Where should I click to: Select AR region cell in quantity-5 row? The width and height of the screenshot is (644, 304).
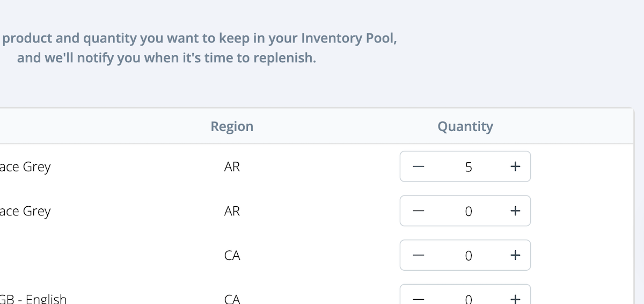(232, 167)
